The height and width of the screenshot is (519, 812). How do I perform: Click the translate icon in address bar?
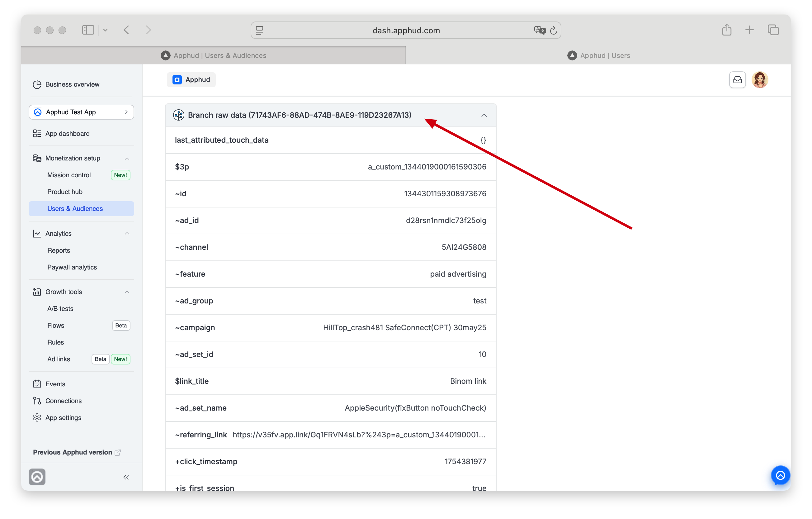tap(540, 30)
